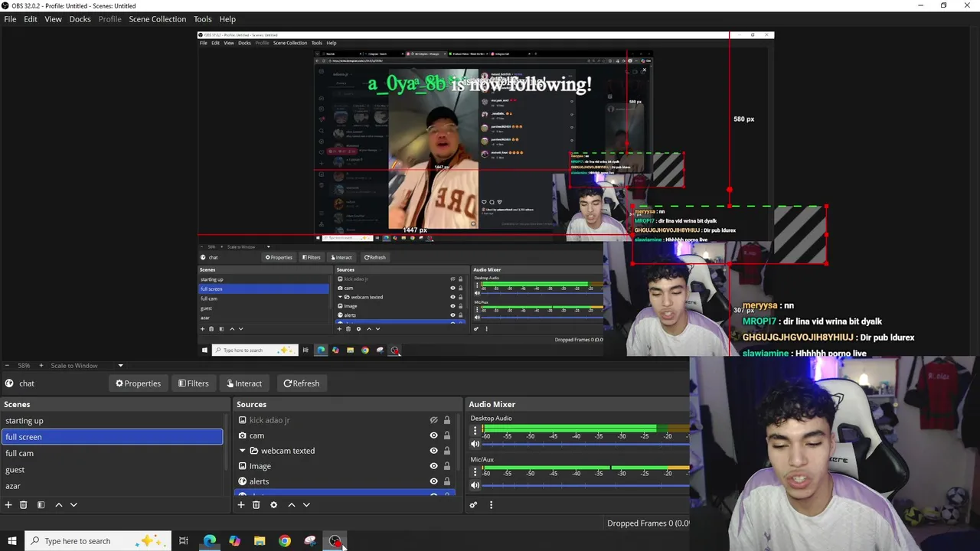Remove the selected scene using the trash icon
Screen dimensions: 980x551
[x=23, y=505]
